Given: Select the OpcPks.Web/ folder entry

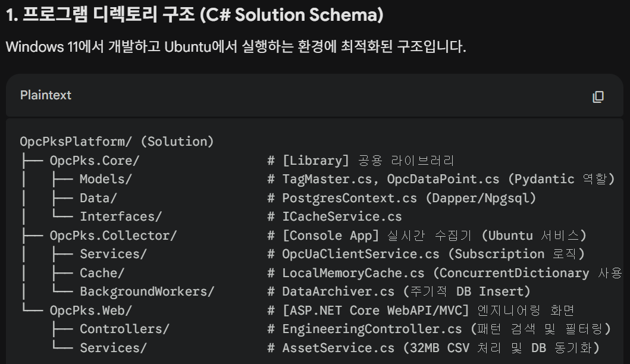Looking at the screenshot, I should pyautogui.click(x=90, y=310).
